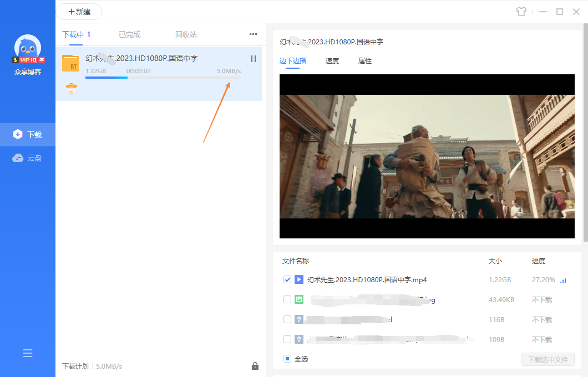Click the right panel vertical scrollbar
Image resolution: width=588 pixels, height=377 pixels.
click(586, 133)
